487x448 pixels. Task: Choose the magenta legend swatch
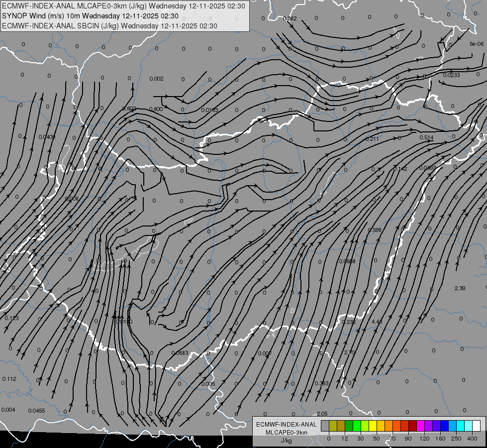tap(421, 426)
